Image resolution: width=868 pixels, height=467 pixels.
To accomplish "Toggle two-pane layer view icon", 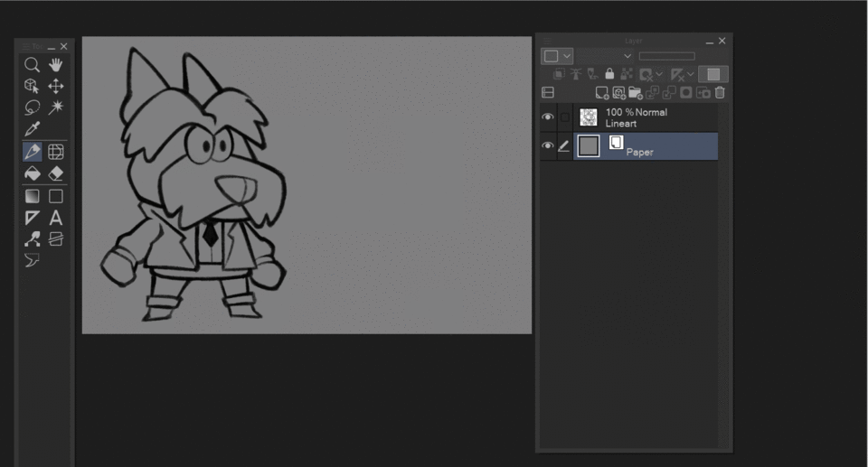I will pos(548,92).
